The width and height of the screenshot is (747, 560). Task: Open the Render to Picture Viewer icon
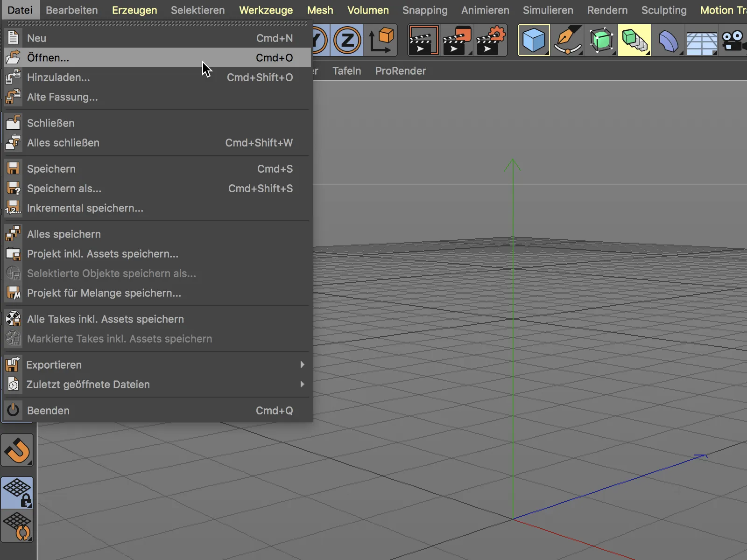click(457, 41)
